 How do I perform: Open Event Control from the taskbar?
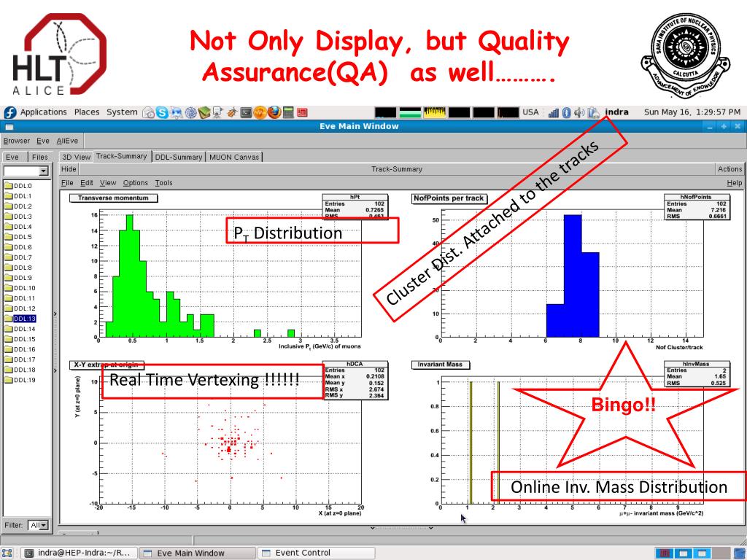pos(317,553)
